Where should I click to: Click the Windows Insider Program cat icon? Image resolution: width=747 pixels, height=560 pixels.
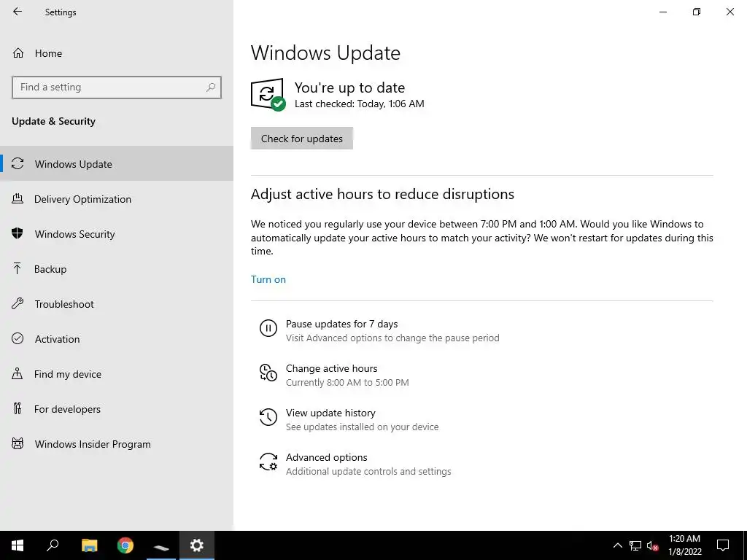click(x=18, y=444)
